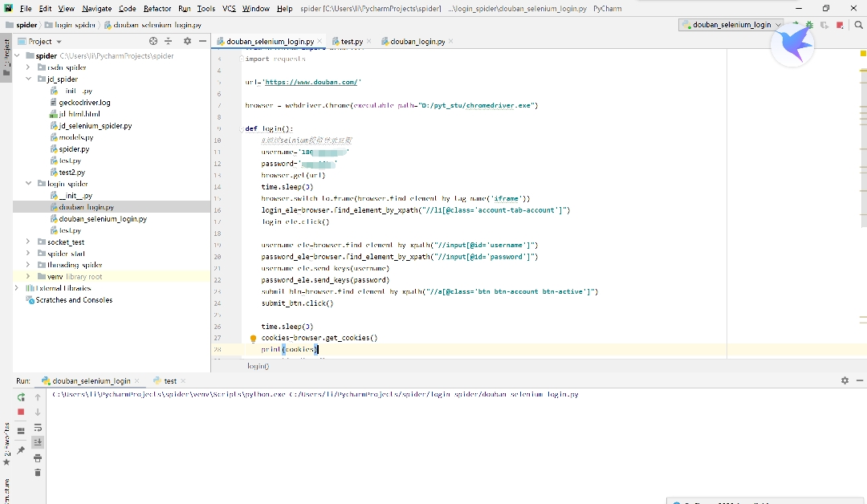867x504 pixels.
Task: Open the Refactor menu
Action: coord(157,8)
